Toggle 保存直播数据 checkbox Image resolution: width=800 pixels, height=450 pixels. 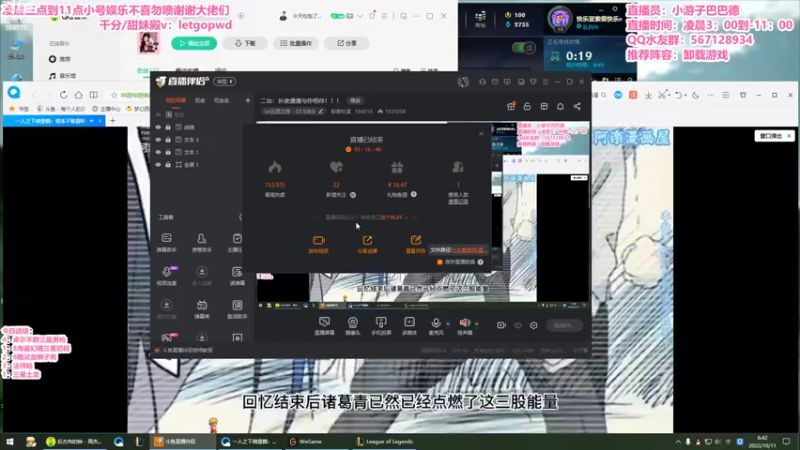coord(440,262)
